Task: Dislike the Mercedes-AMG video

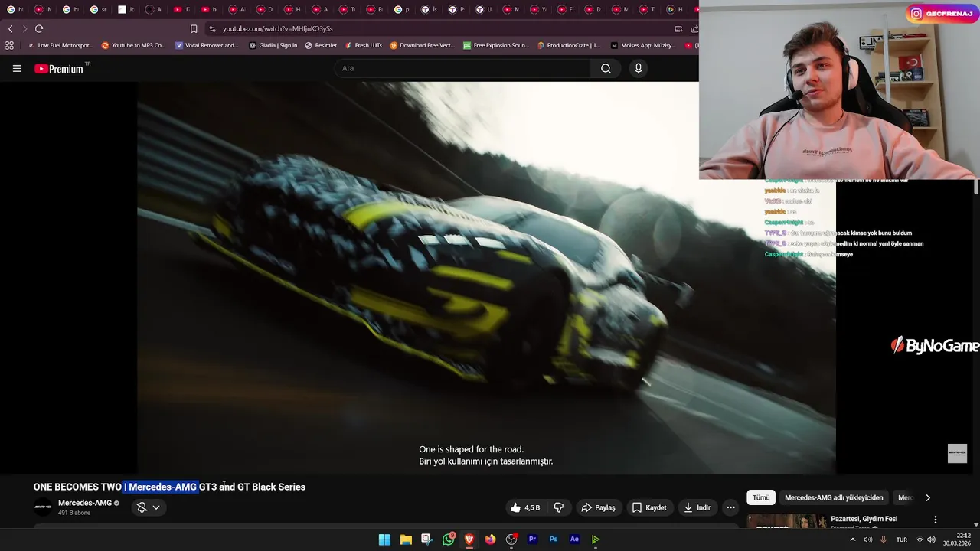Action: (559, 507)
